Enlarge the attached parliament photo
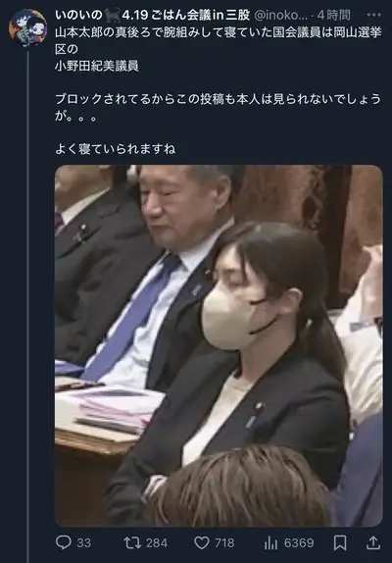 tap(219, 346)
